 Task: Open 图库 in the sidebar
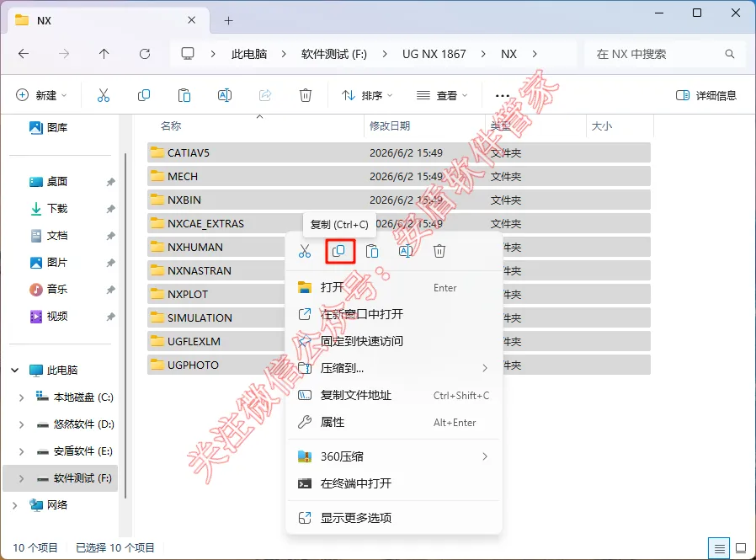pos(57,128)
